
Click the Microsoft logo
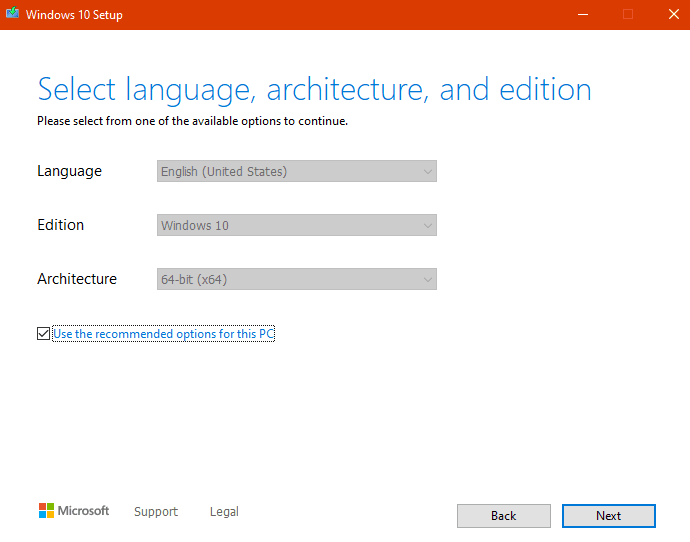tap(73, 511)
